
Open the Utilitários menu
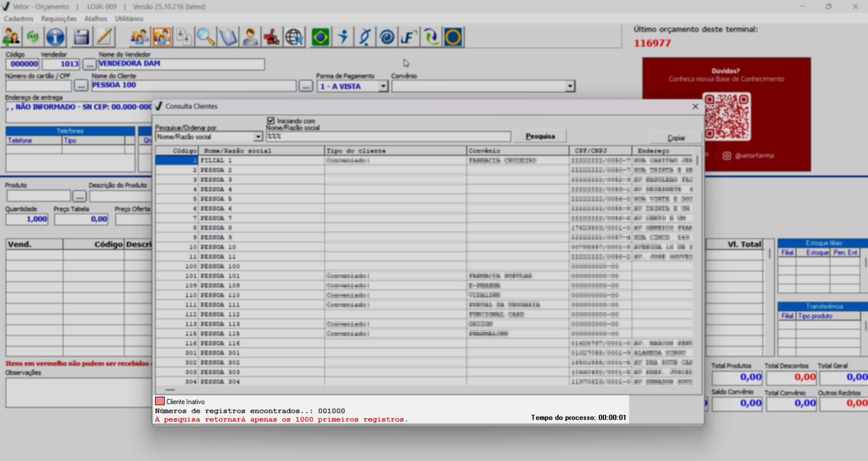click(x=129, y=19)
